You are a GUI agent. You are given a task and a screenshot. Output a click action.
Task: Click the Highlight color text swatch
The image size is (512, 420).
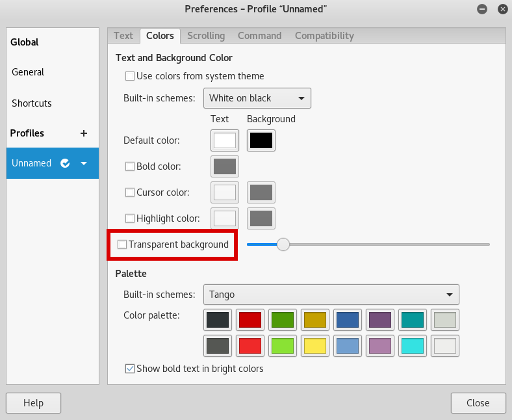pyautogui.click(x=225, y=218)
